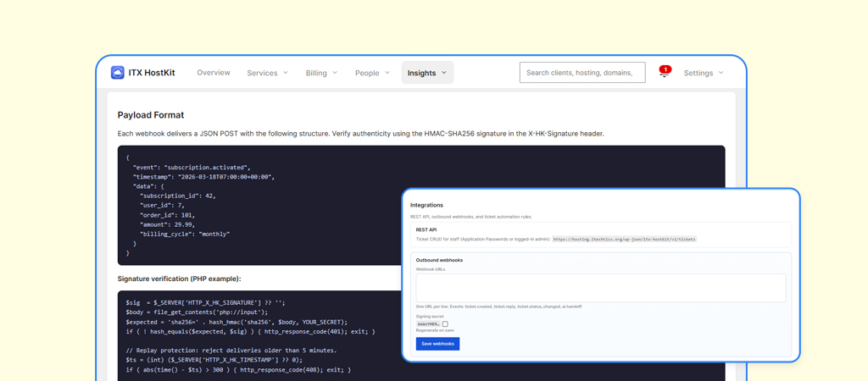This screenshot has width=868, height=381.
Task: Click the Replay protection comment line
Action: coord(231,351)
